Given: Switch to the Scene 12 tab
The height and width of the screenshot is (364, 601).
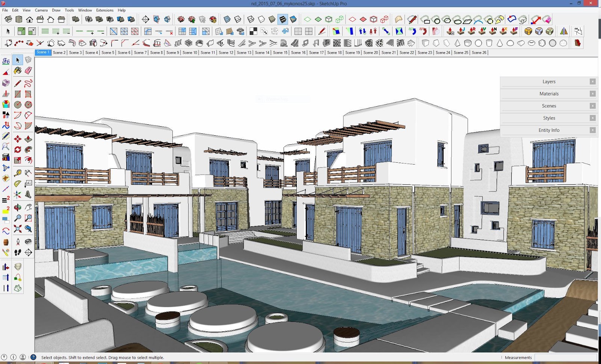Looking at the screenshot, I should tap(226, 53).
